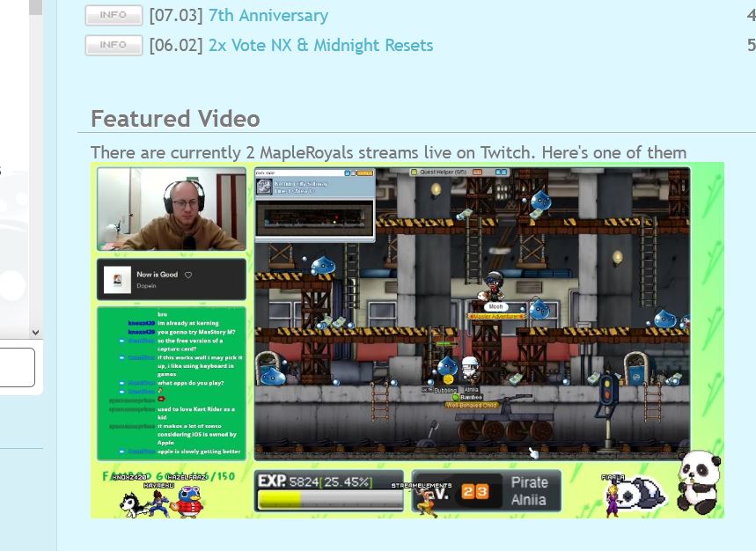Click the minimap window in the game stream
The height and width of the screenshot is (551, 756).
click(315, 204)
